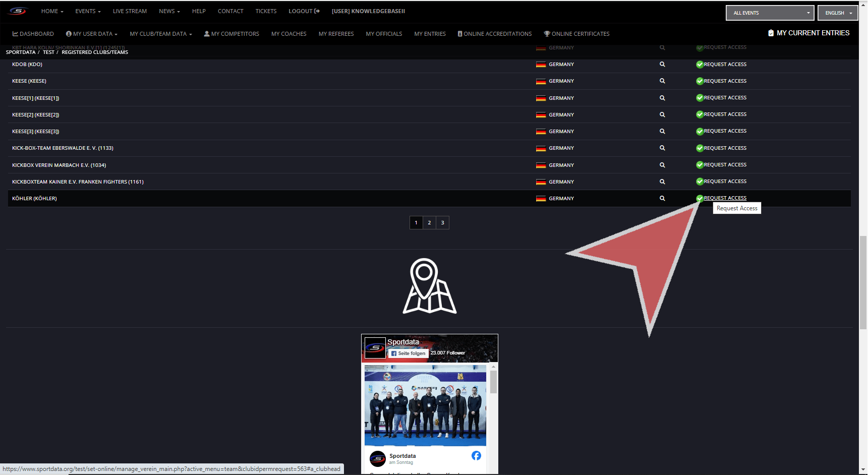This screenshot has width=868, height=475.
Task: Click the Sportdata logo in top bar
Action: [18, 11]
